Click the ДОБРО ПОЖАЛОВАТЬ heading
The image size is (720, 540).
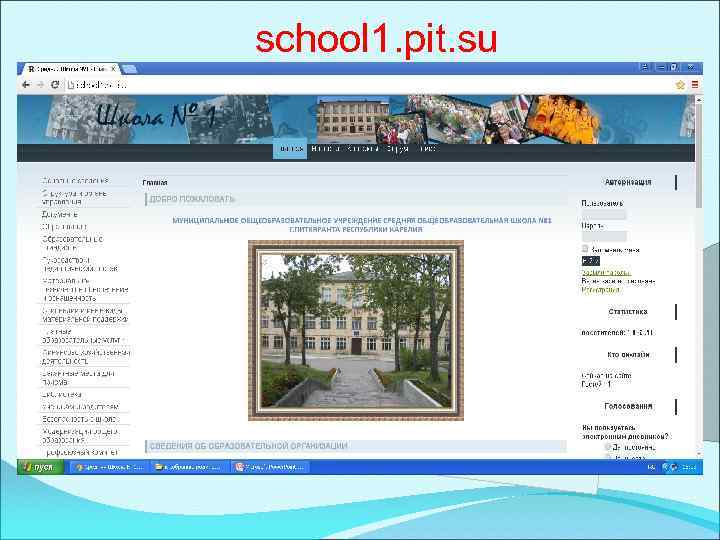192,199
